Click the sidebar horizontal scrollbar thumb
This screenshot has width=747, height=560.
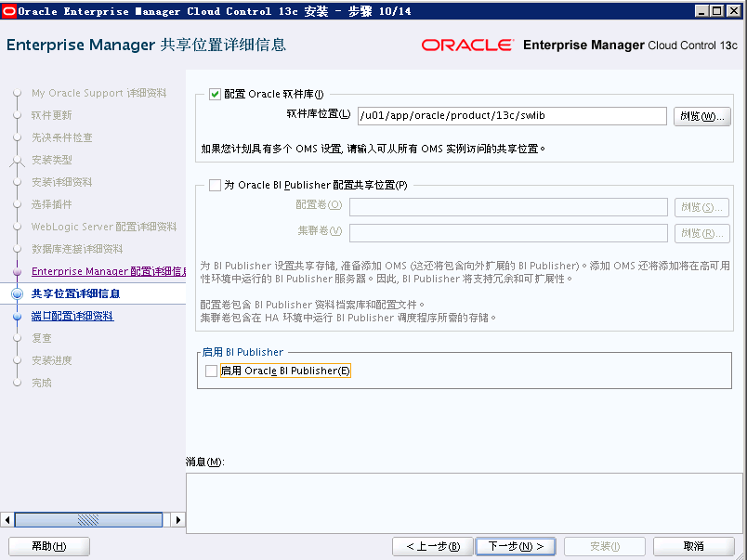coord(88,519)
